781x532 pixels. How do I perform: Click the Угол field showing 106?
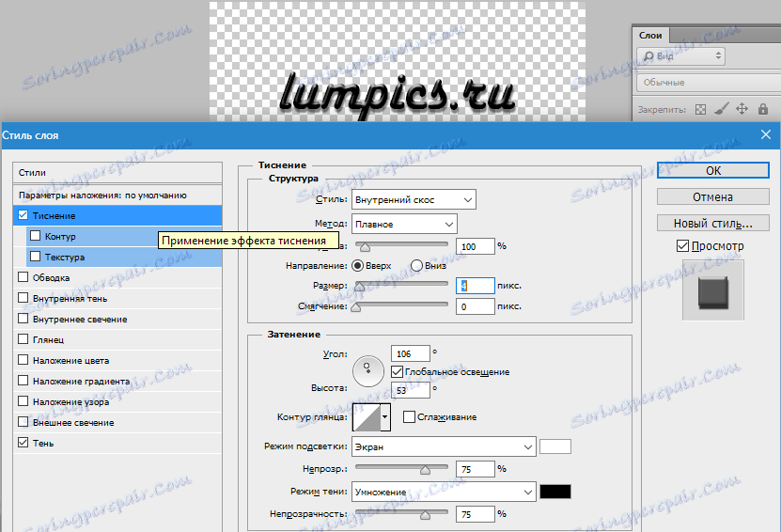(411, 353)
